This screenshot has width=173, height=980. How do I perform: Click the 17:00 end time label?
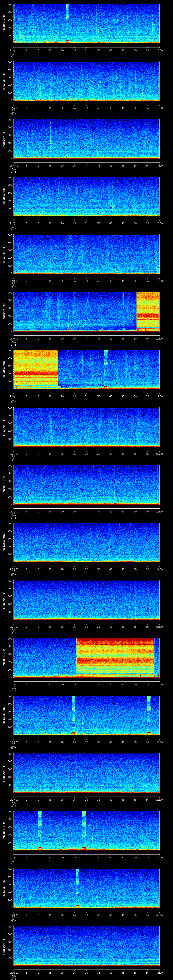pyautogui.click(x=159, y=166)
